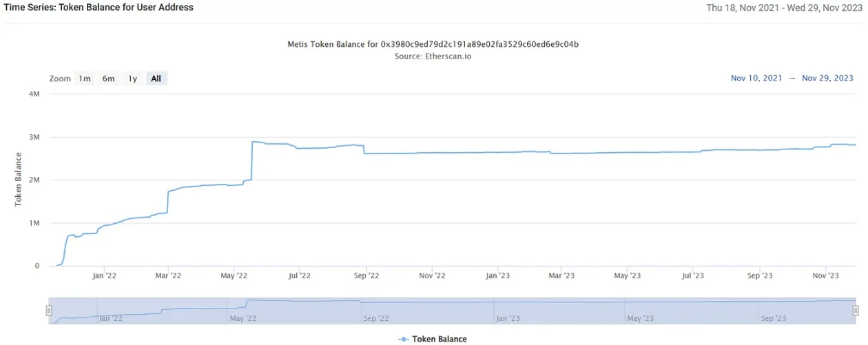Click the Source: Etherscan.io subtitle text
Screen dimensions: 868x345
click(x=433, y=56)
